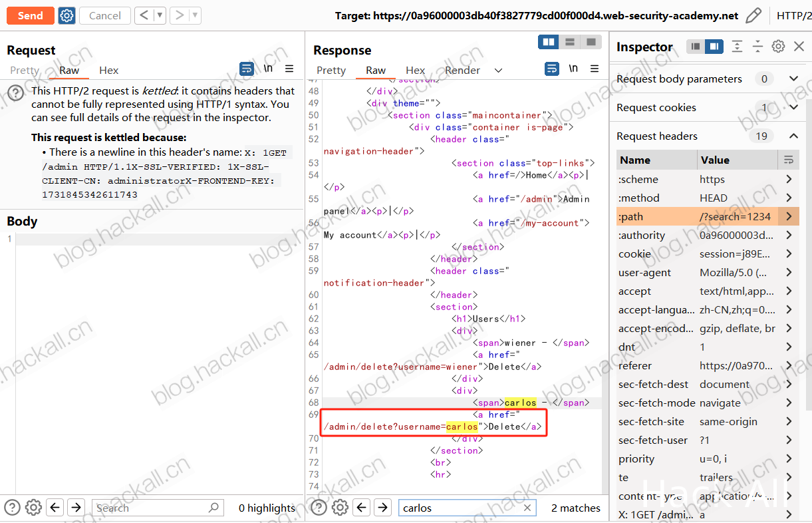This screenshot has width=812, height=523.
Task: Expand all Inspector sections icon
Action: click(737, 47)
